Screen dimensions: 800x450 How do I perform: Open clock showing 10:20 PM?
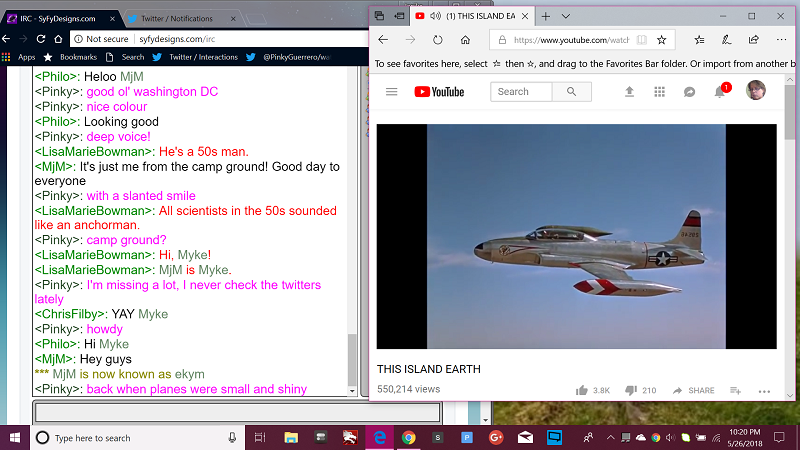point(745,438)
